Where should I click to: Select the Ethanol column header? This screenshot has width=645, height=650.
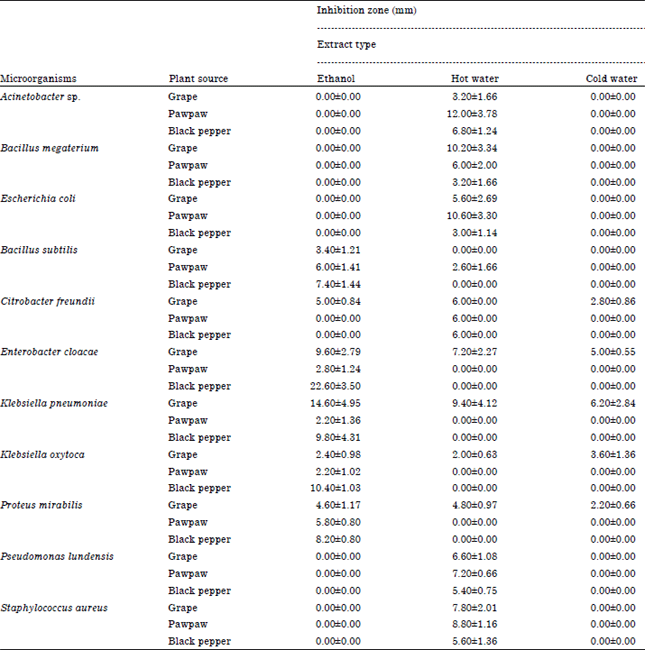[x=336, y=79]
